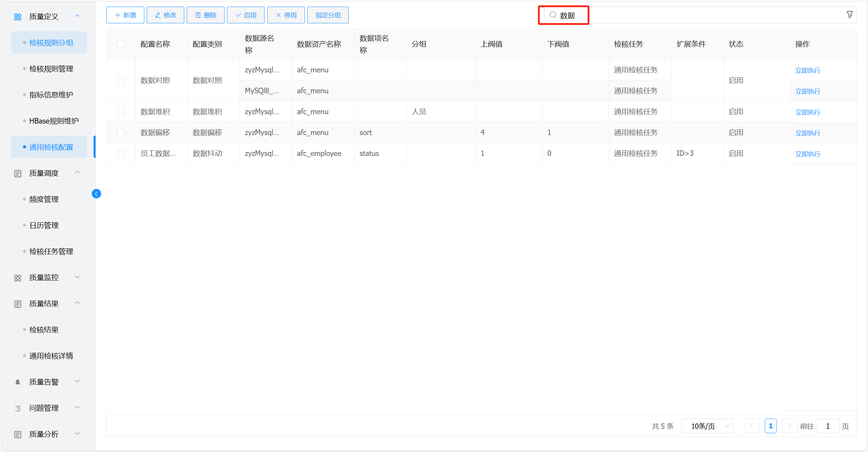Click 立即执行 link for 数据偏移 row
The width and height of the screenshot is (868, 452).
808,133
